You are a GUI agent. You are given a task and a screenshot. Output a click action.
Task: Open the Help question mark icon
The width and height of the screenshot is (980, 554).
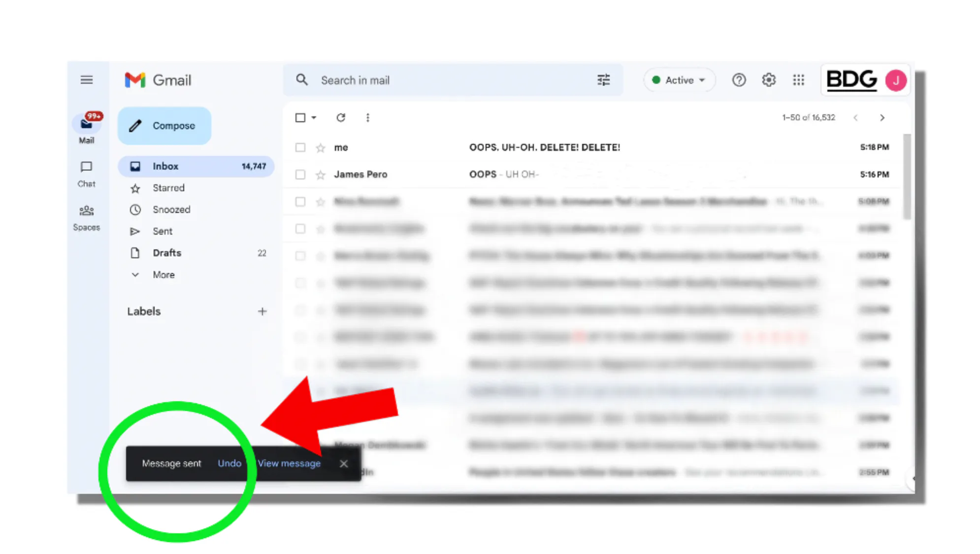tap(739, 80)
